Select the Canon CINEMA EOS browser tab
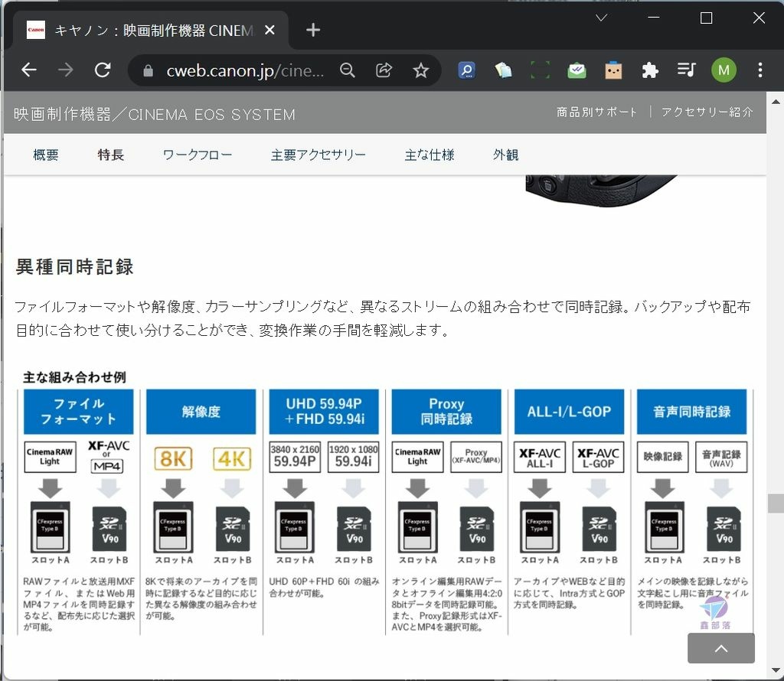The height and width of the screenshot is (681, 784). click(x=152, y=30)
